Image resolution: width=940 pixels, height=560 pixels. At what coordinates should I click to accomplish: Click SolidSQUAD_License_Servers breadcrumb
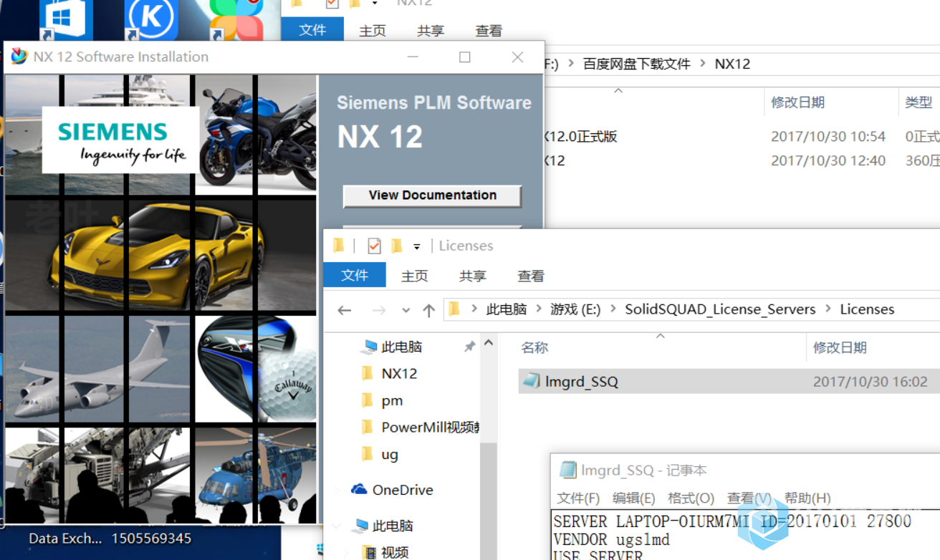(720, 309)
